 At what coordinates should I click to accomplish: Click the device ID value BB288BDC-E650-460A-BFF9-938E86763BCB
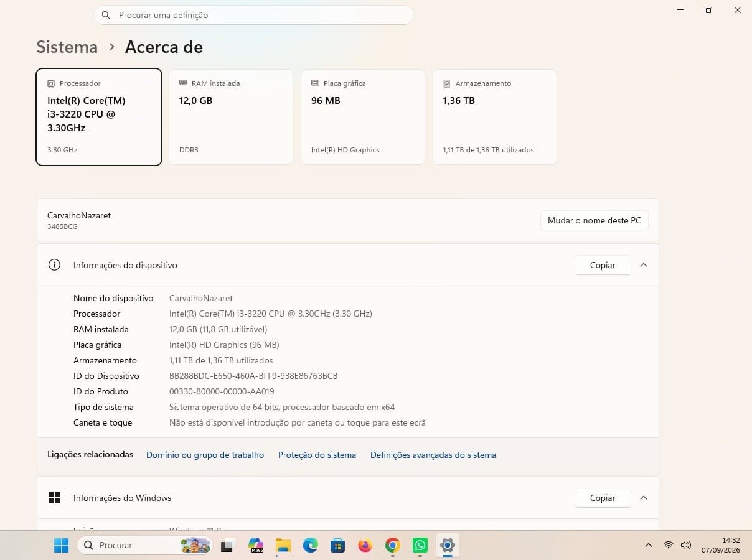[253, 376]
